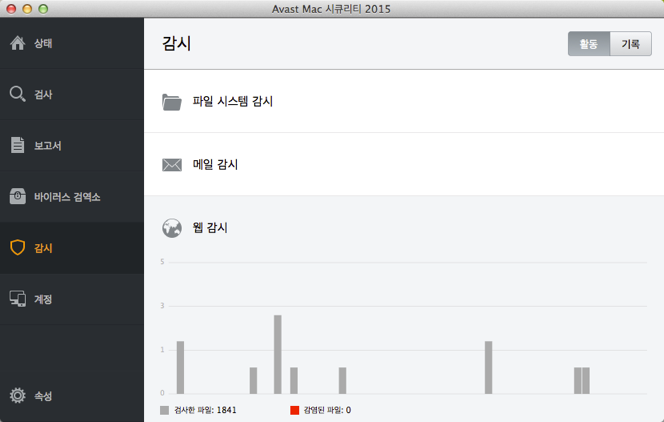The width and height of the screenshot is (664, 422).
Task: Click the globe icon for 웹 감시
Action: pyautogui.click(x=172, y=228)
